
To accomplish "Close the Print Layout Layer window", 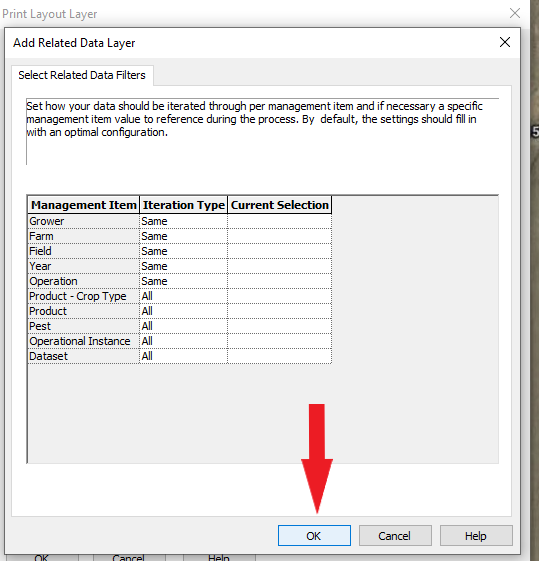I will point(515,13).
